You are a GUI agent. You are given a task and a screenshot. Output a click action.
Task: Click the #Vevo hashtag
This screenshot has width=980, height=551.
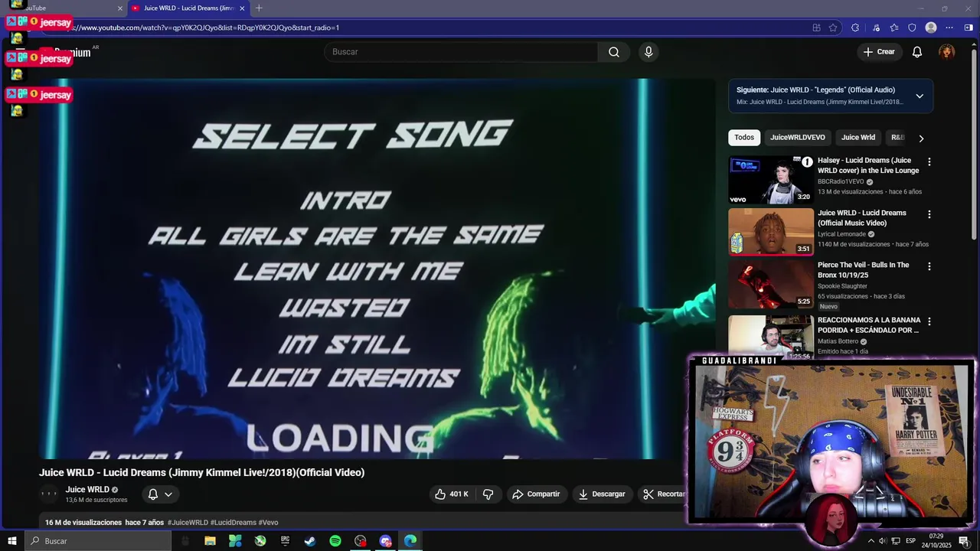pos(269,523)
